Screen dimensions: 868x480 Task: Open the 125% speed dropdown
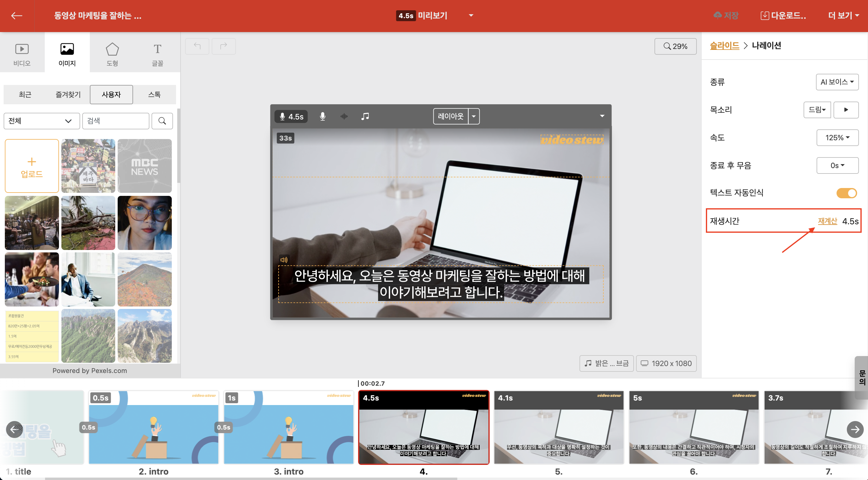tap(837, 138)
